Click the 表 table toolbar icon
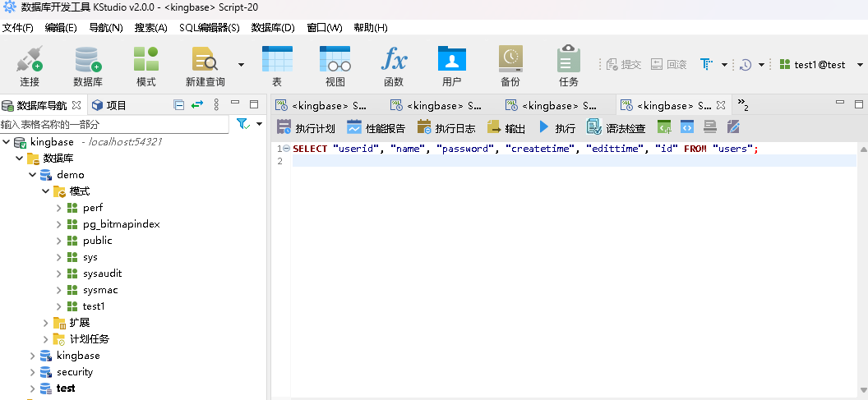Viewport: 868px width, 400px height. point(277,59)
